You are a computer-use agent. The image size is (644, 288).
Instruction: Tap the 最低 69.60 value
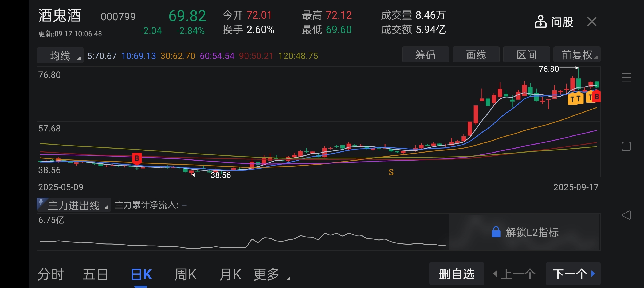click(327, 30)
